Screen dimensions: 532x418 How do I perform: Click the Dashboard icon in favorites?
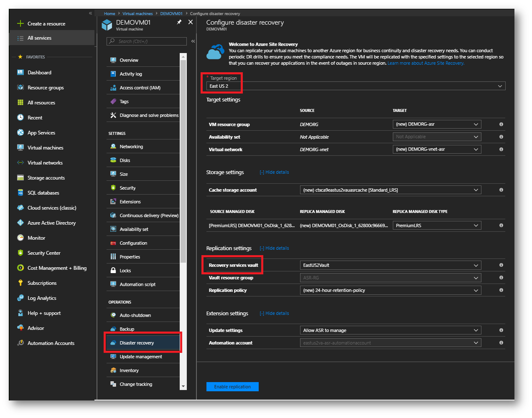tap(20, 72)
